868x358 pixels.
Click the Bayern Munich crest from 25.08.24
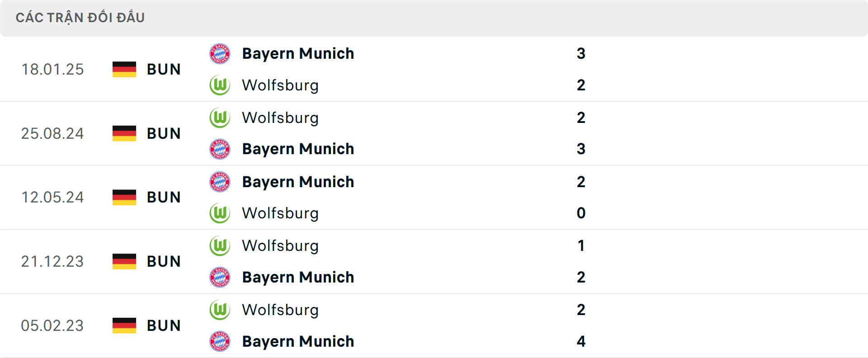pyautogui.click(x=220, y=149)
